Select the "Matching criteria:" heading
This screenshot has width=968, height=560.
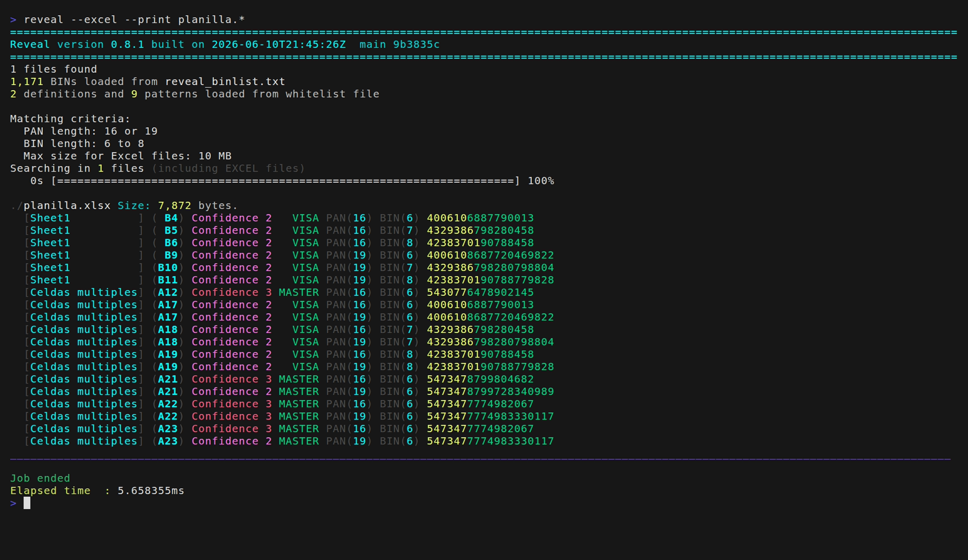[70, 119]
